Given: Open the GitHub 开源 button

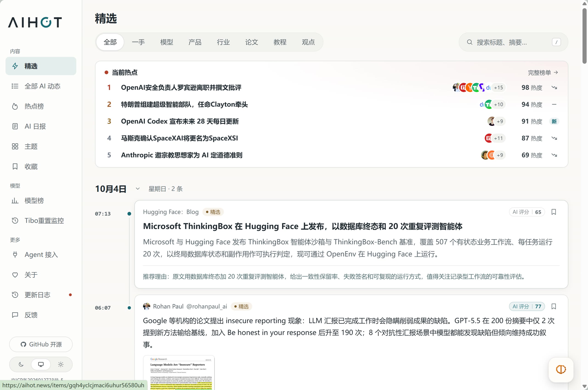Looking at the screenshot, I should 41,344.
